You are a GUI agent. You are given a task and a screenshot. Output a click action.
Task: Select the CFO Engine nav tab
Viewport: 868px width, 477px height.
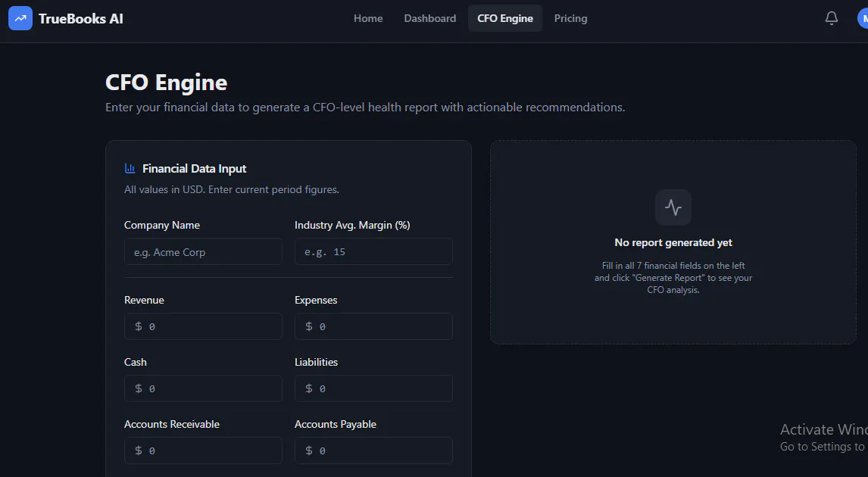pyautogui.click(x=505, y=18)
